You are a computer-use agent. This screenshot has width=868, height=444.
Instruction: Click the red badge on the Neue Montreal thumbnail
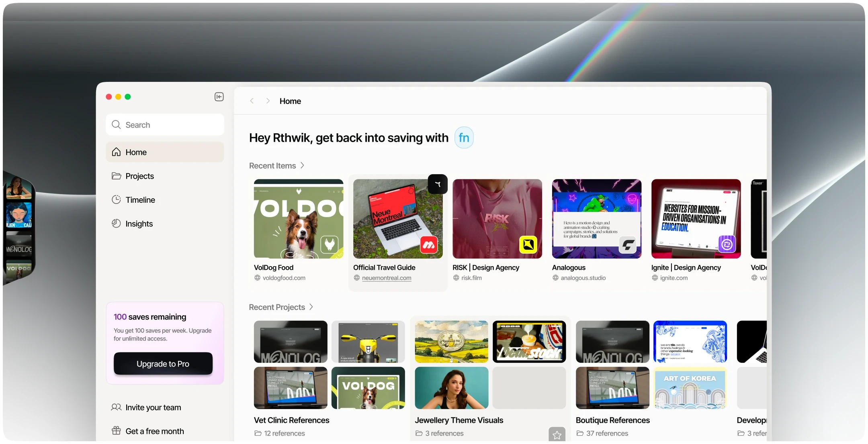point(429,244)
